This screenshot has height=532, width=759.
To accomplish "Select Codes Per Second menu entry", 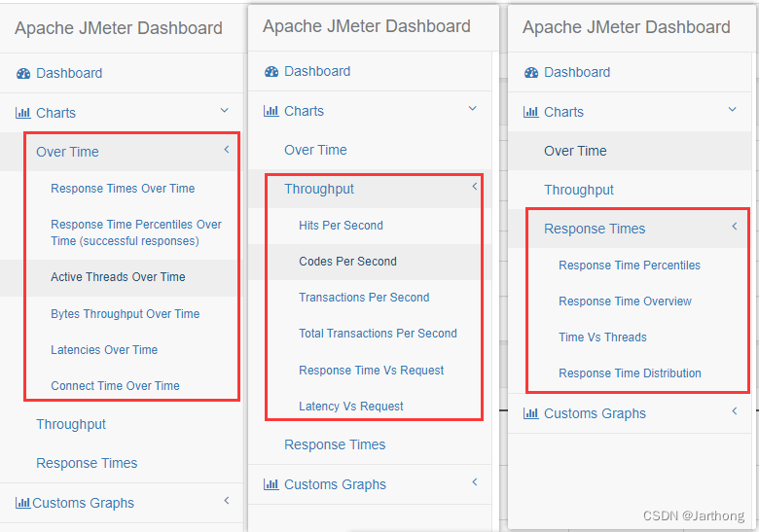I will click(347, 262).
